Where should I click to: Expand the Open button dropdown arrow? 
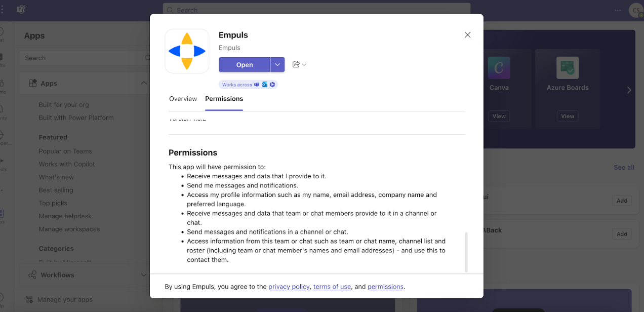coord(277,64)
